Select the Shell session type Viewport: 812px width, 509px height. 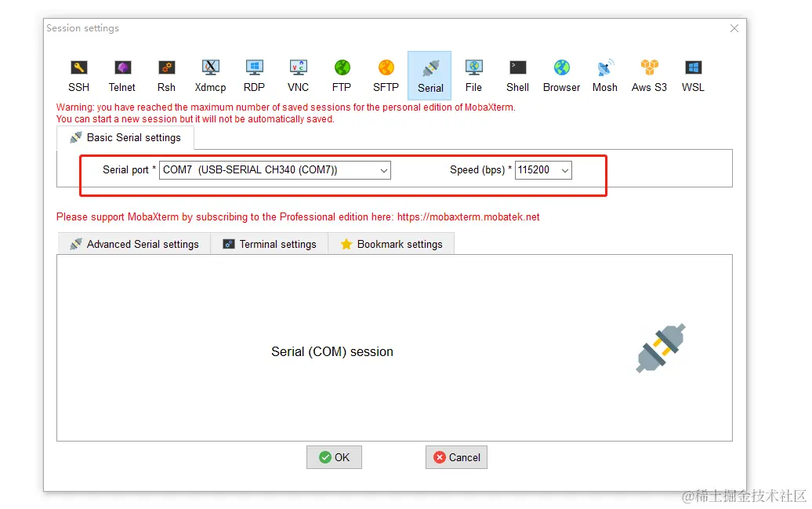click(518, 75)
